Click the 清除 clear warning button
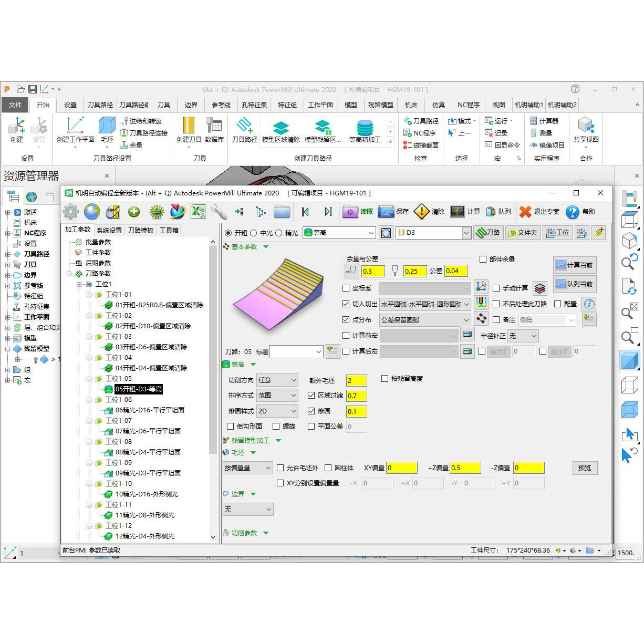 pyautogui.click(x=429, y=212)
